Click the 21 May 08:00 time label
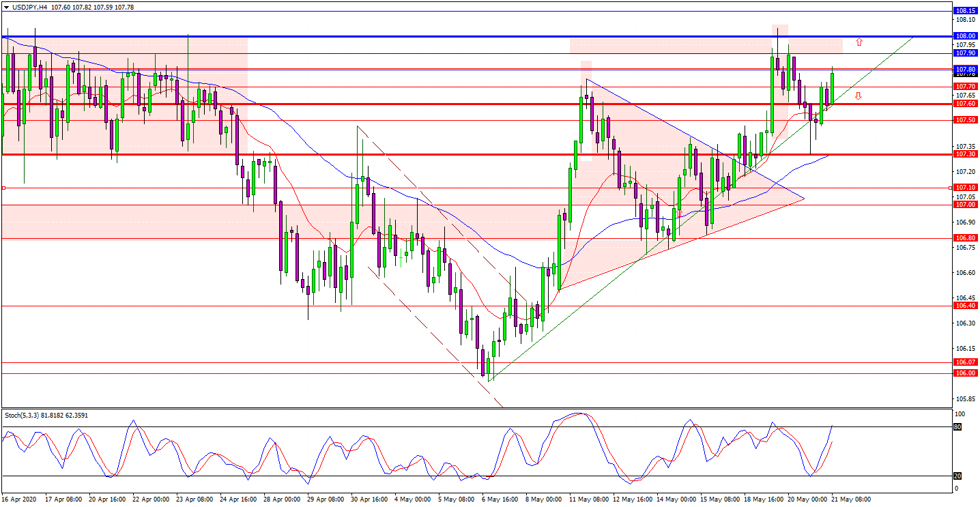This screenshot has height=507, width=980. [850, 499]
